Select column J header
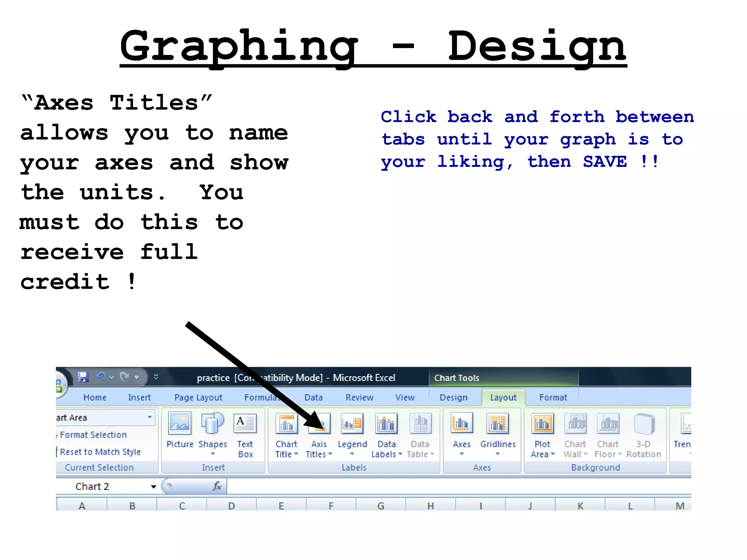 tap(530, 506)
